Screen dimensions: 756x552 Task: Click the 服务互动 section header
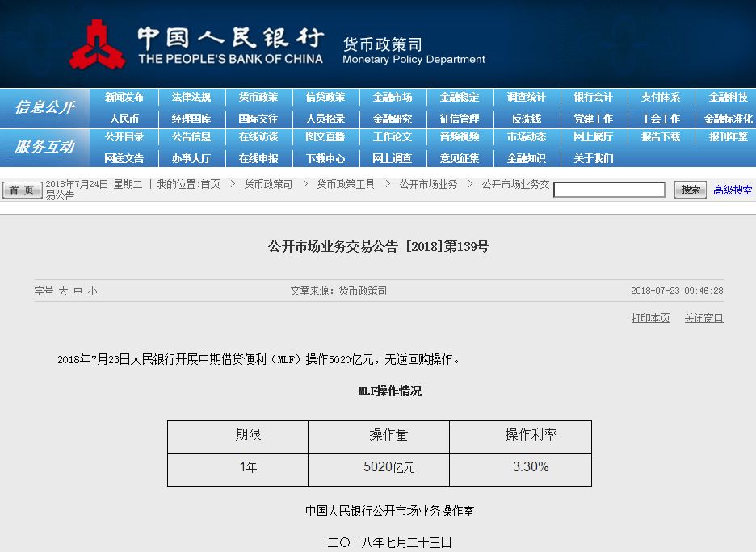[45, 147]
